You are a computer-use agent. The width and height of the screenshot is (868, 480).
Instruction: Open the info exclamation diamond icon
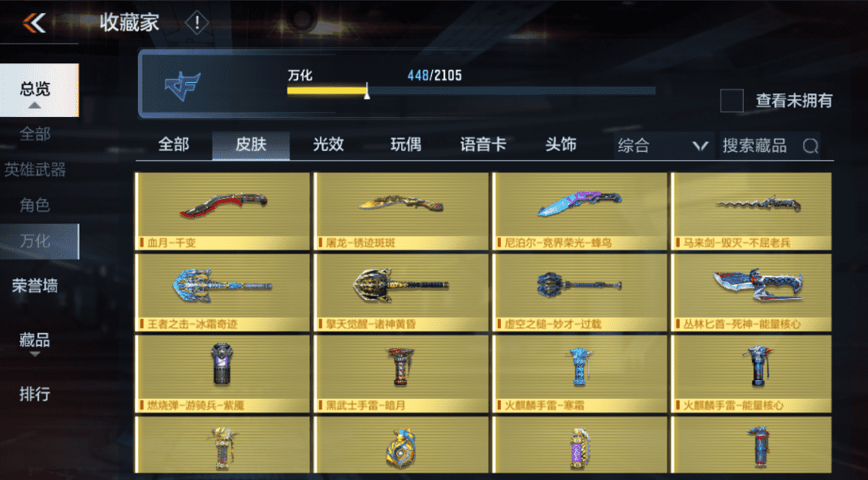(196, 24)
